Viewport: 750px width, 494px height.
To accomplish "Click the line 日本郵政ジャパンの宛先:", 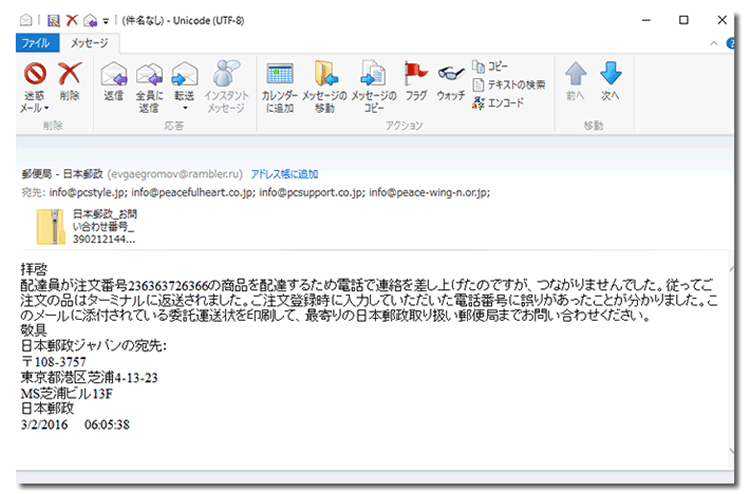I will coord(94,346).
